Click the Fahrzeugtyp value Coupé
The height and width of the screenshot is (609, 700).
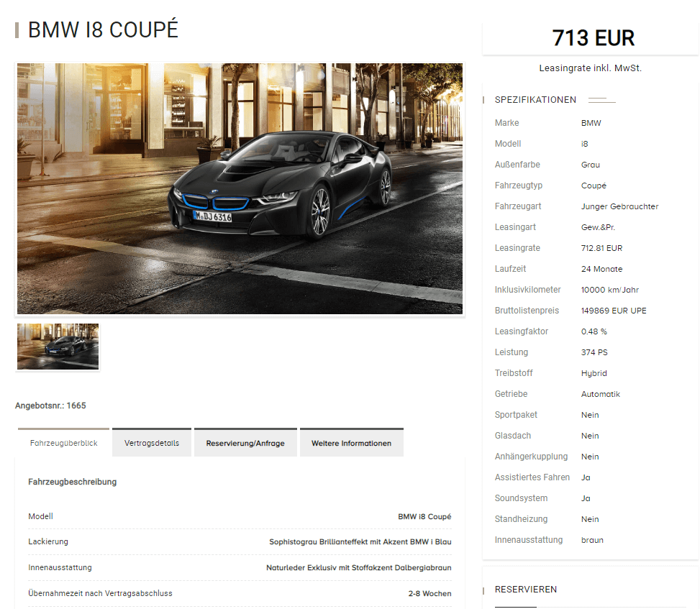tap(594, 186)
